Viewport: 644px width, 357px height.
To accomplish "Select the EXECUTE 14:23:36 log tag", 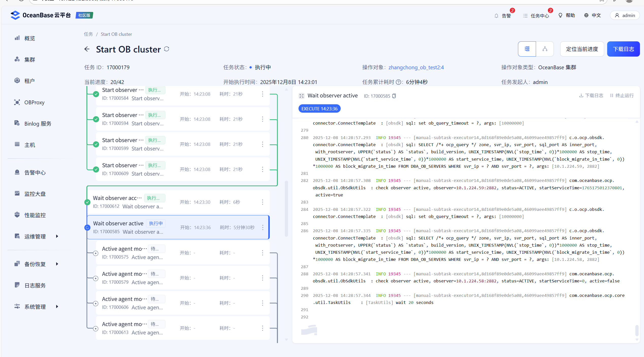I will [319, 109].
